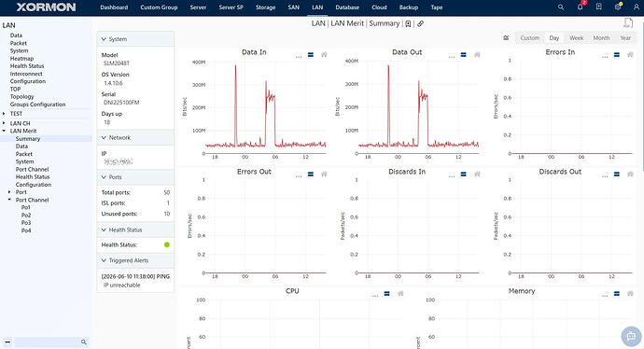Toggle Data Out chart legend icon
644x349 pixels.
[464, 55]
